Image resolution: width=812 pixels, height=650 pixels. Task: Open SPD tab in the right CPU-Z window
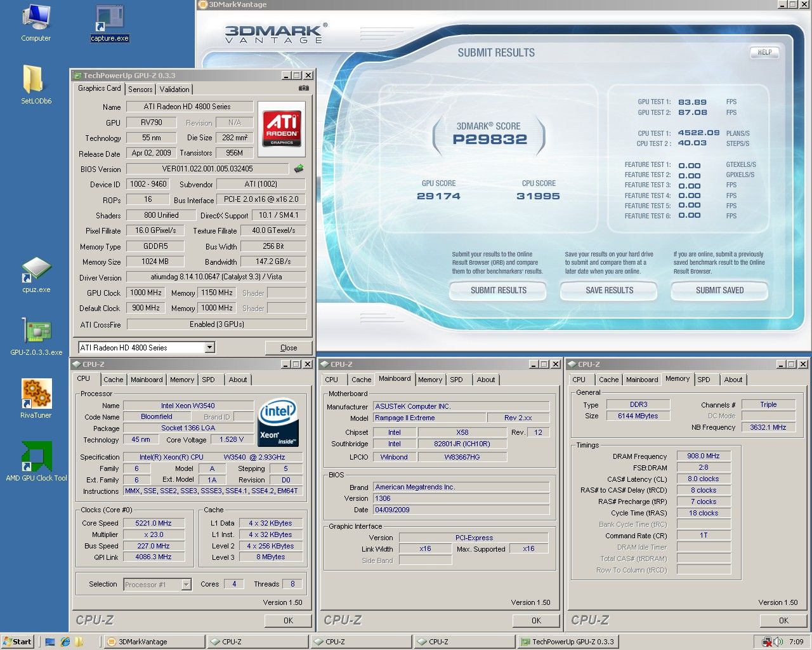[x=704, y=380]
